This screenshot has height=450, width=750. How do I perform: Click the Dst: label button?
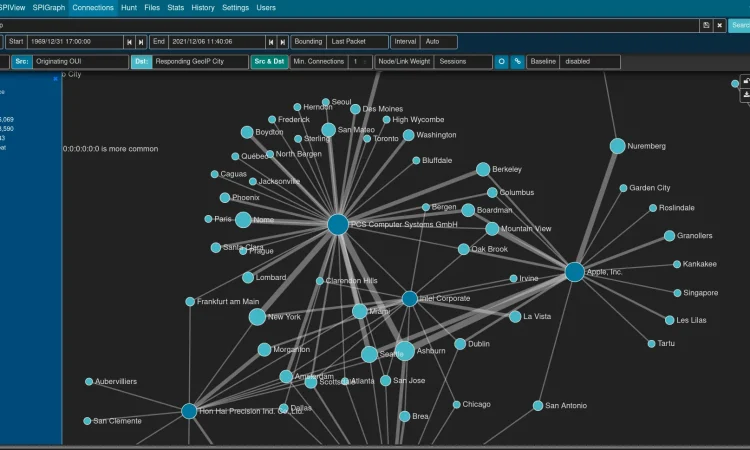click(142, 62)
